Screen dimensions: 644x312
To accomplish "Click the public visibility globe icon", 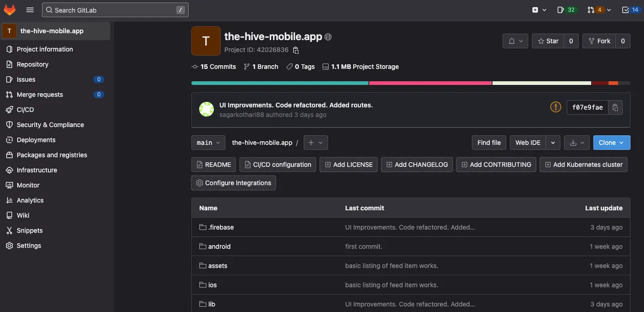I will [x=328, y=37].
